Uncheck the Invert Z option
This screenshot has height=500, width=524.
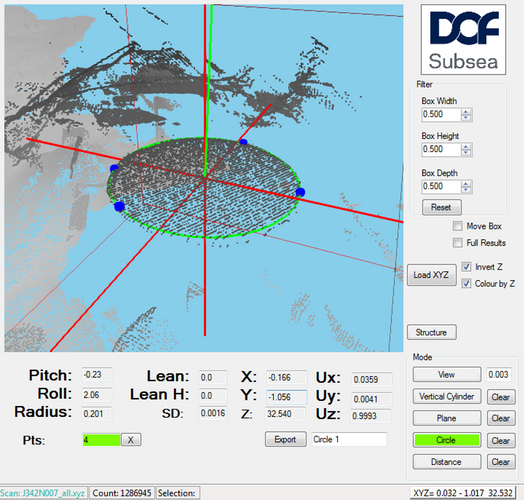coord(466,267)
